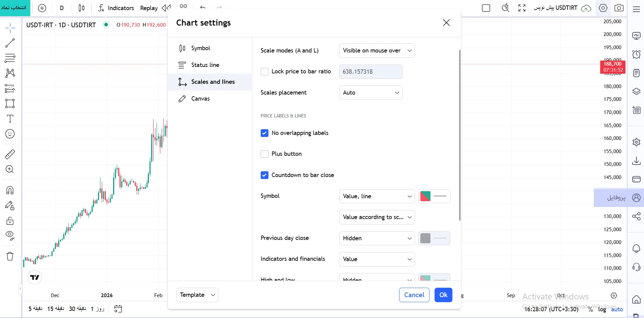644x318 pixels.
Task: Open the Scale modes dropdown
Action: (x=377, y=51)
